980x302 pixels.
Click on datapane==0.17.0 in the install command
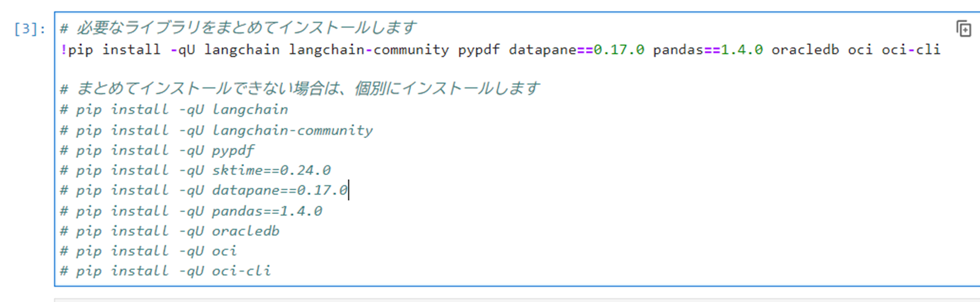point(576,49)
